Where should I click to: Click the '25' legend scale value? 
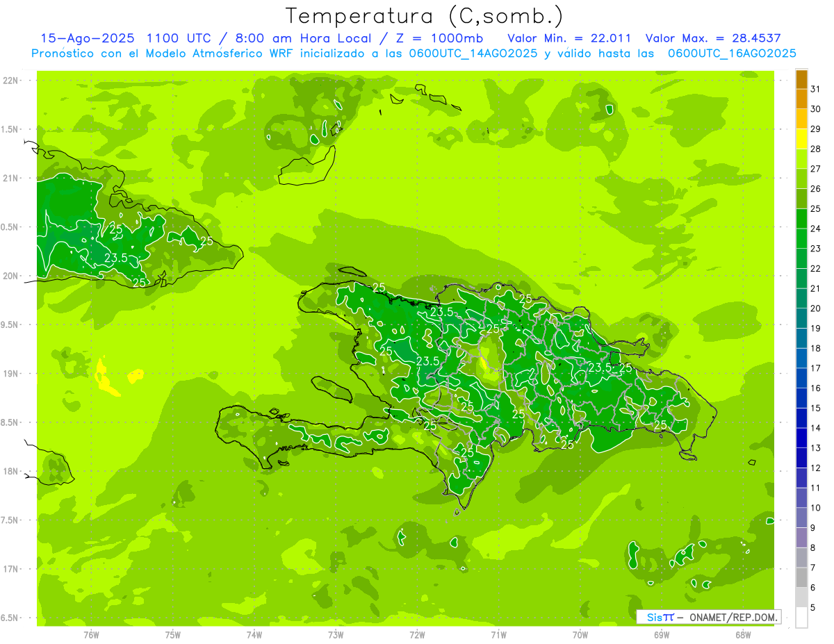tap(816, 208)
